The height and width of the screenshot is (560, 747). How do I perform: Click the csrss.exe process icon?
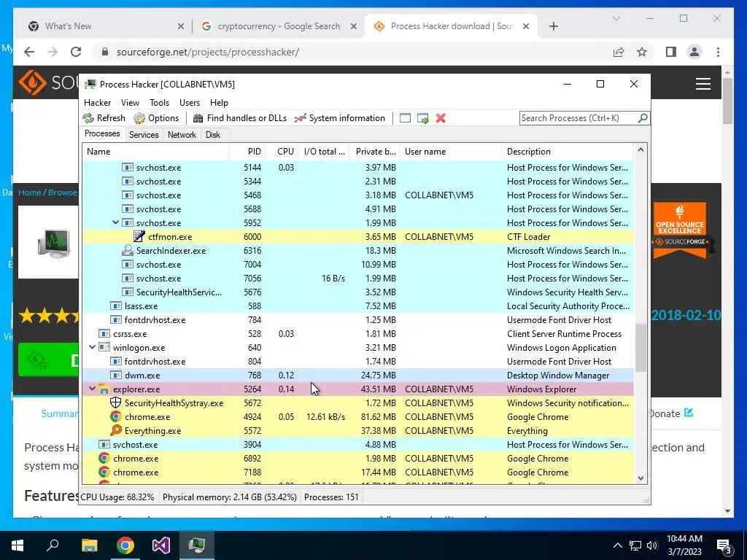pos(104,333)
